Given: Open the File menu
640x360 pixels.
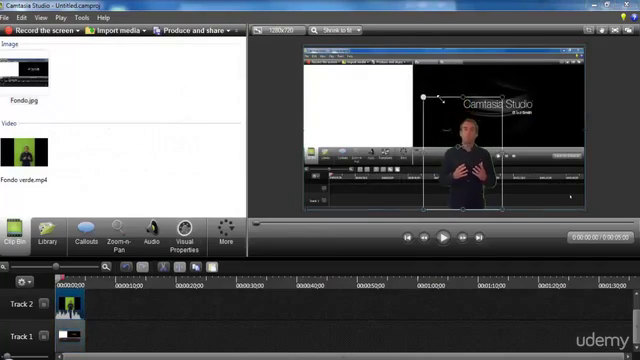Looking at the screenshot, I should [x=4, y=18].
